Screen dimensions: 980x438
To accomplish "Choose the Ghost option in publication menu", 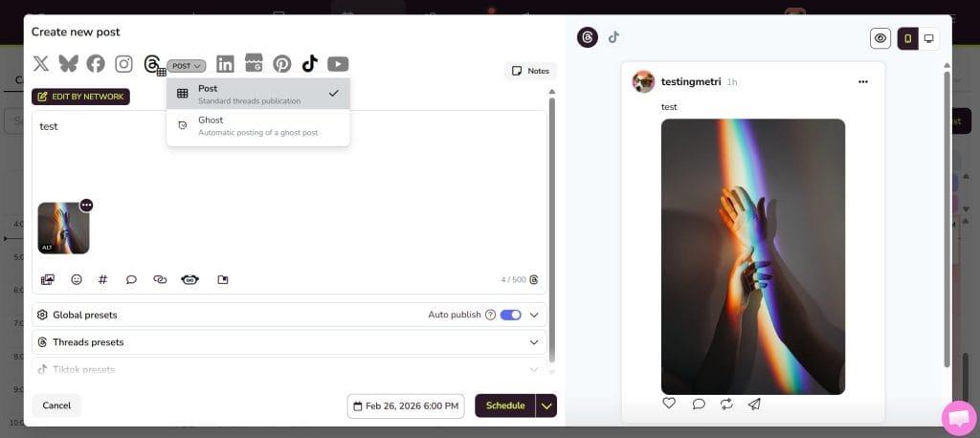I will (258, 125).
